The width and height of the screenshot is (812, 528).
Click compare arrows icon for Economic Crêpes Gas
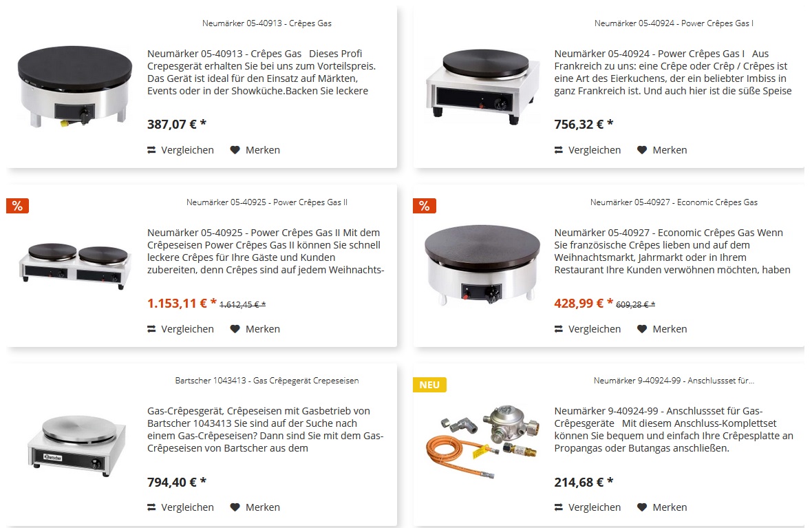coord(559,329)
